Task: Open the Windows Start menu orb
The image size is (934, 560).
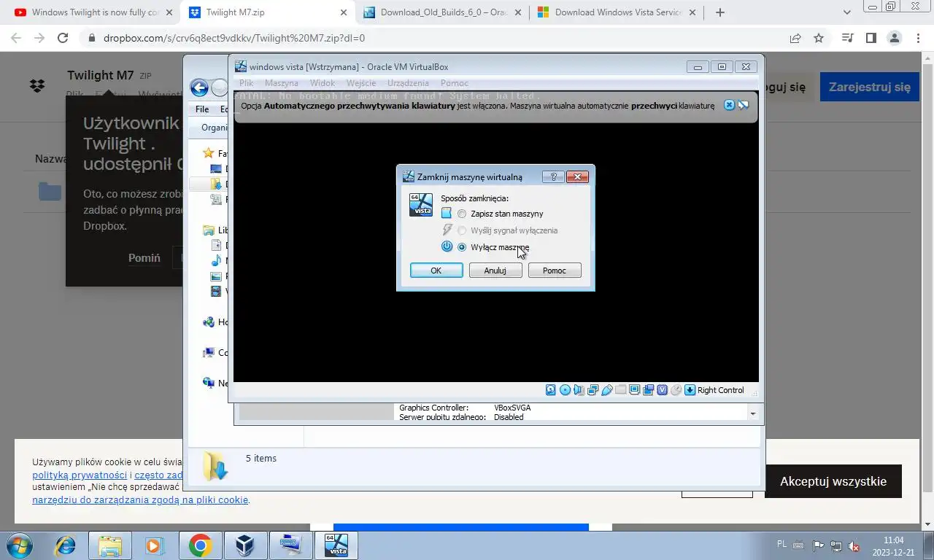Action: (x=20, y=545)
